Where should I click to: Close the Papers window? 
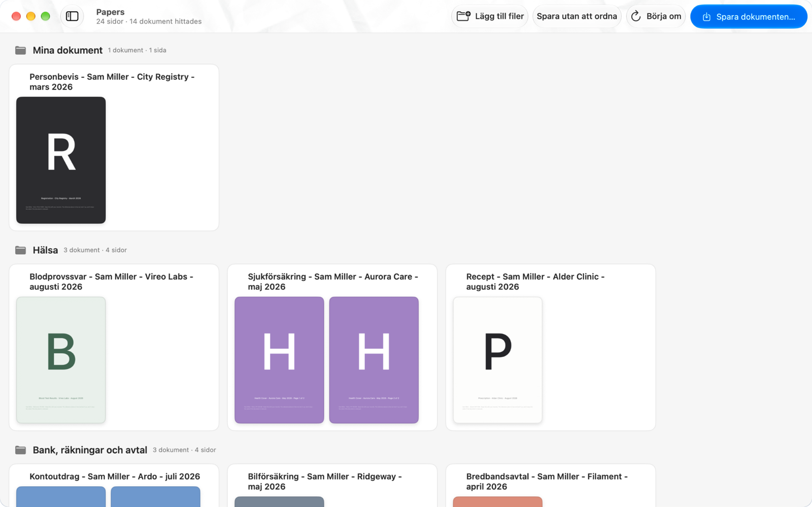(16, 16)
